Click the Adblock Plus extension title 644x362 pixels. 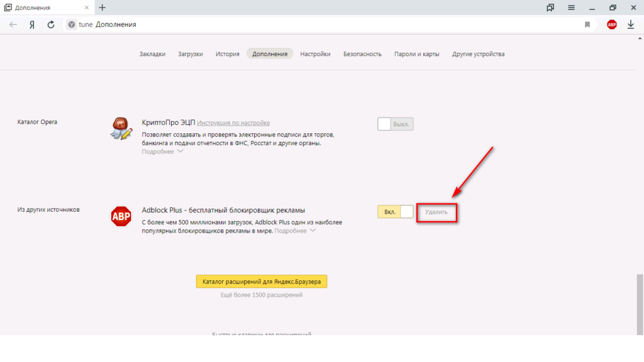(x=223, y=210)
